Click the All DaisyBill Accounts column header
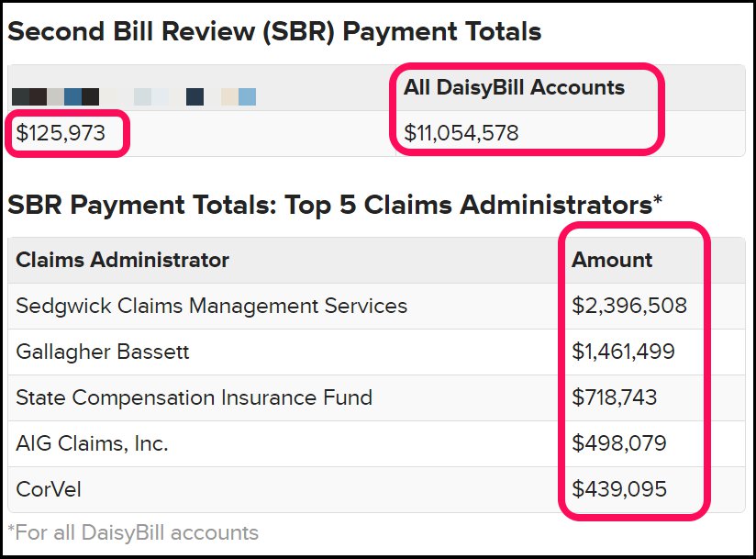 point(514,87)
